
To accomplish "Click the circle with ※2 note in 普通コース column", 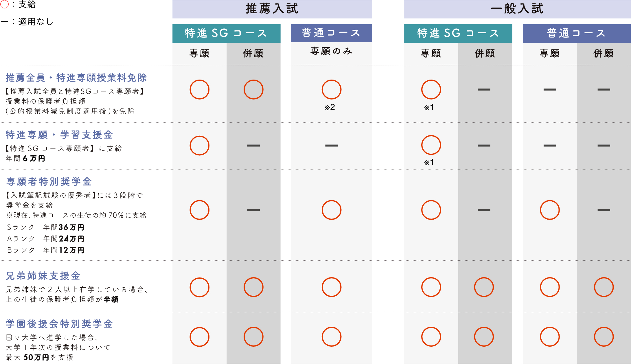I will (332, 89).
